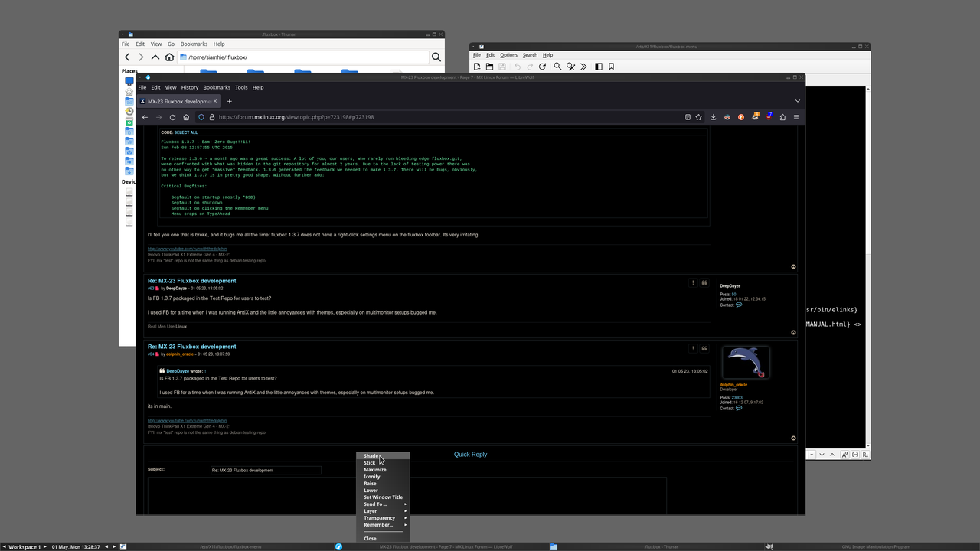Choose Maximize from window menu
The image size is (980, 551).
384,470
